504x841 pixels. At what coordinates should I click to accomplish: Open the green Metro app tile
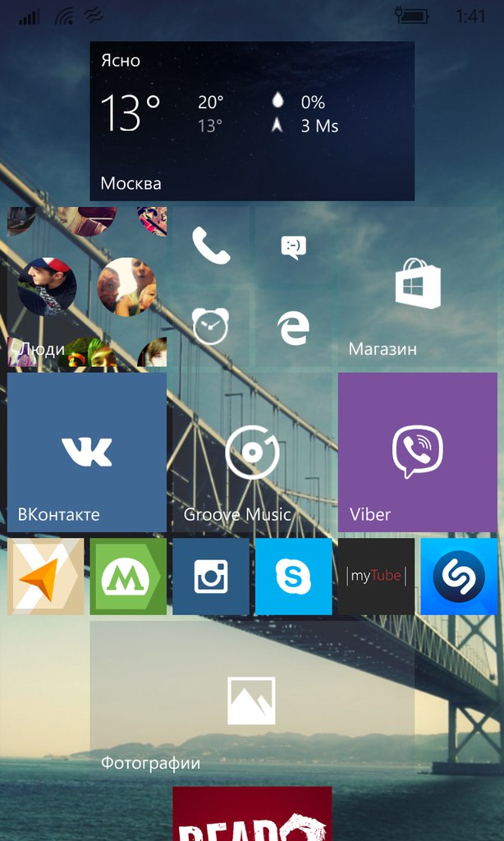128,577
